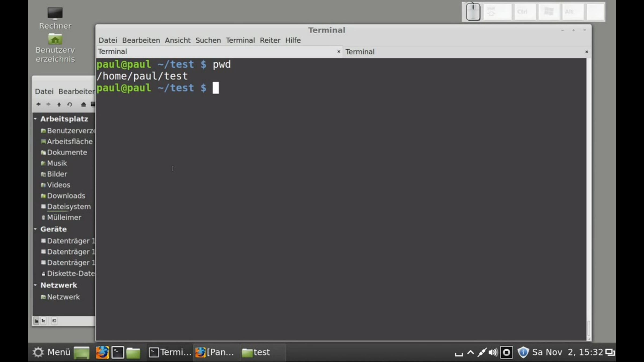
Task: Click the show desktop icon beside Menü
Action: tap(82, 352)
